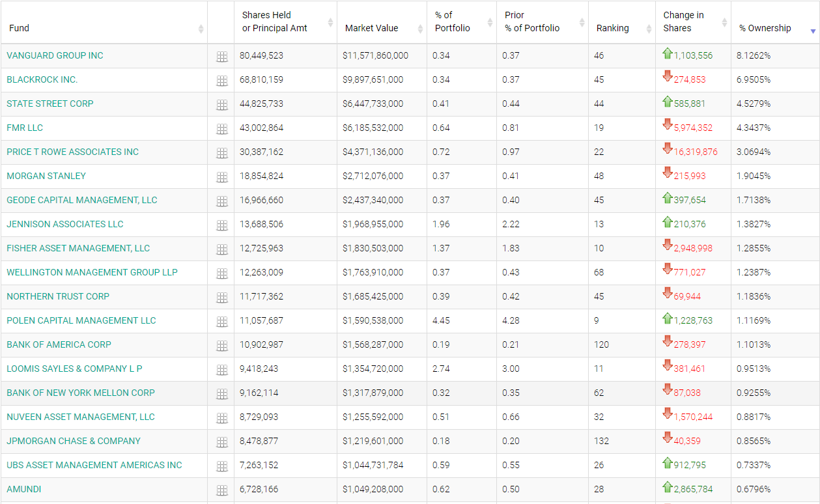Open GEODE CAPITAL MANAGEMENT, LLC link
820x504 pixels.
point(82,201)
